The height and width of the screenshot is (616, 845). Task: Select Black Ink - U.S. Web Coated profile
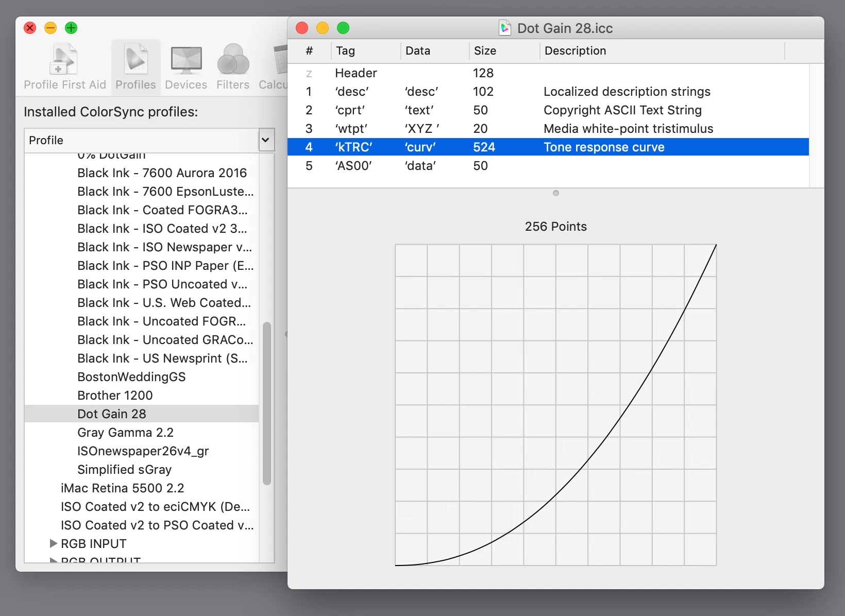[142, 303]
